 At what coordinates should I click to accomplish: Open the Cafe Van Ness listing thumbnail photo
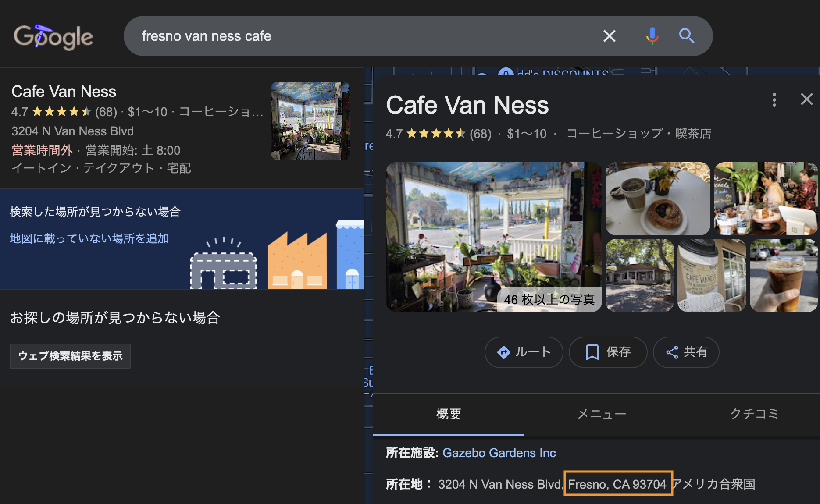point(310,121)
